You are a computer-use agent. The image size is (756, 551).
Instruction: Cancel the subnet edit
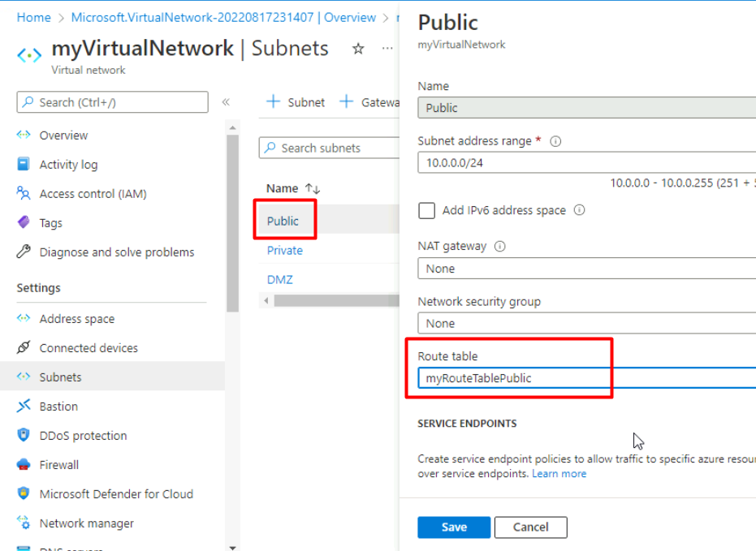pyautogui.click(x=530, y=527)
